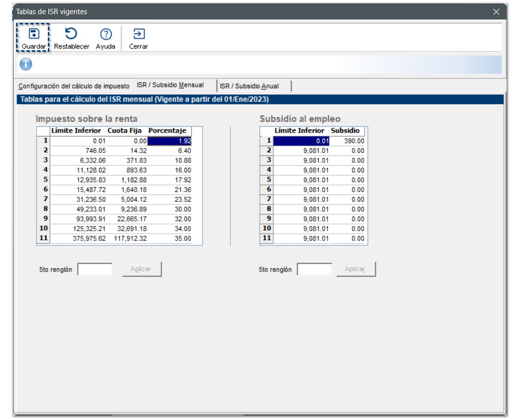The width and height of the screenshot is (511, 420).
Task: Click the Límite Inferior header in tax table
Action: [76, 131]
